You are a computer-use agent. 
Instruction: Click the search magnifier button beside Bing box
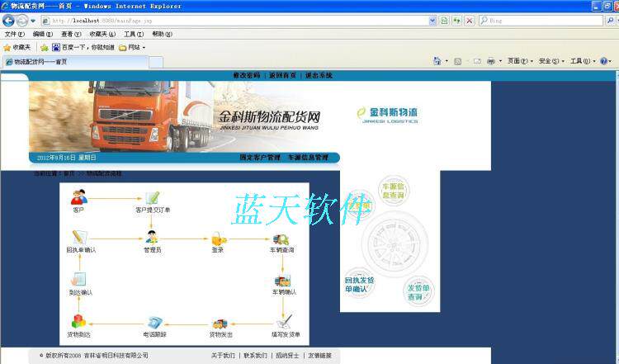click(x=610, y=21)
